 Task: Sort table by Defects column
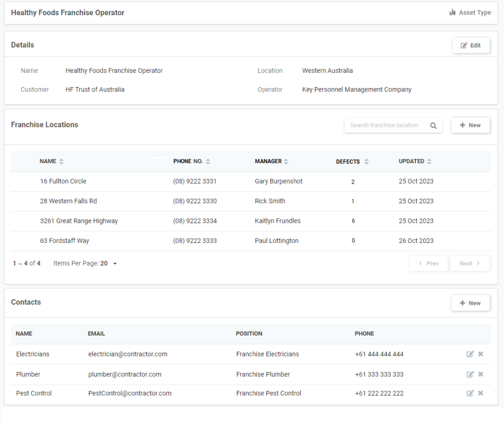pyautogui.click(x=366, y=161)
